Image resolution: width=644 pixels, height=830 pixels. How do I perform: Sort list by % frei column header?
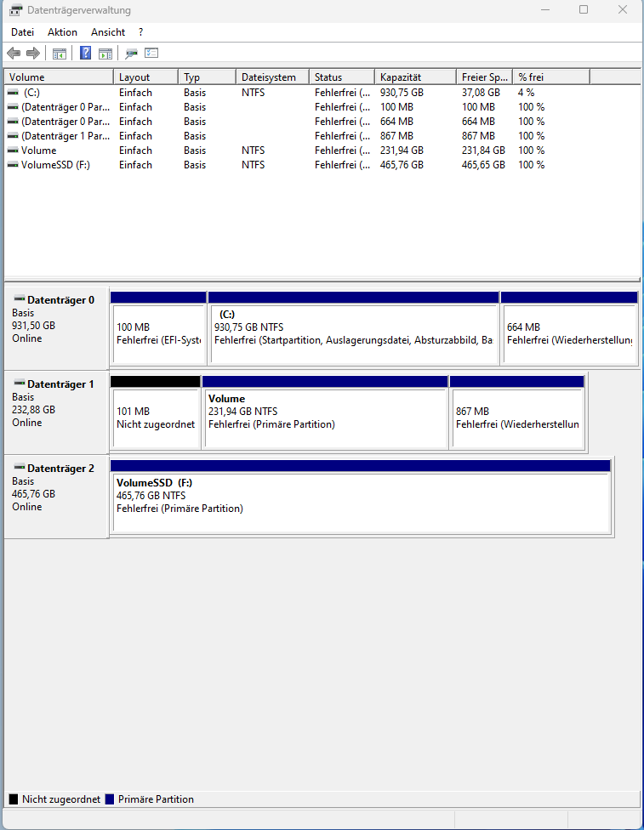(x=551, y=77)
